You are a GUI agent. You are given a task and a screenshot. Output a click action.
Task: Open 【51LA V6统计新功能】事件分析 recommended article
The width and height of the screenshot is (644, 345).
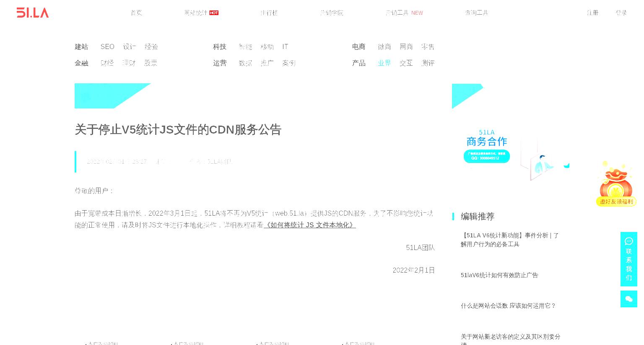tap(510, 239)
